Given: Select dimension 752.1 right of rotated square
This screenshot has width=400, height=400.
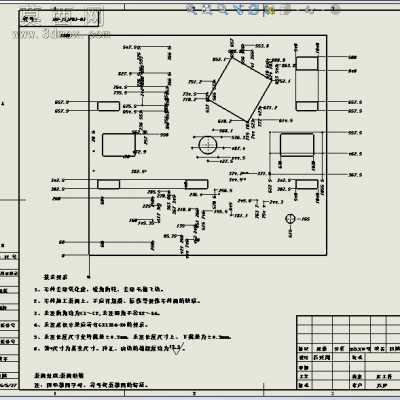Looking at the screenshot, I should click(284, 81).
